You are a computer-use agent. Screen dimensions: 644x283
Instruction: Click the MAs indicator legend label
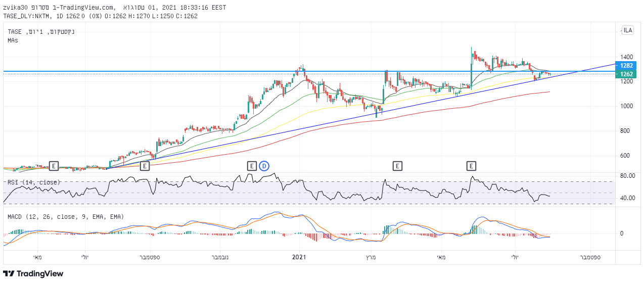tap(13, 40)
